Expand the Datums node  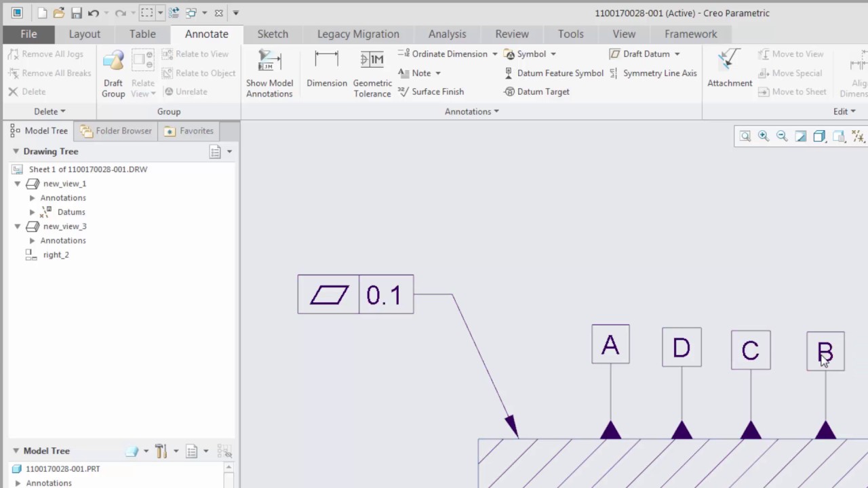[x=32, y=212]
